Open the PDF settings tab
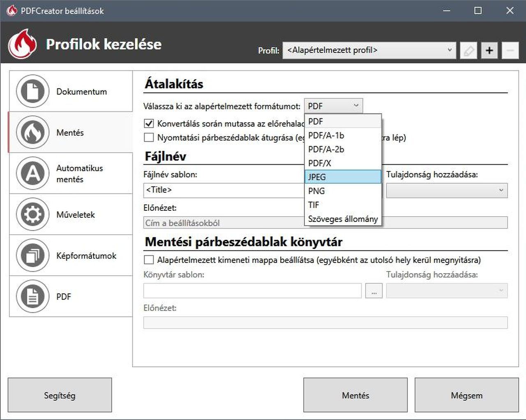The height and width of the screenshot is (420, 526). point(71,297)
